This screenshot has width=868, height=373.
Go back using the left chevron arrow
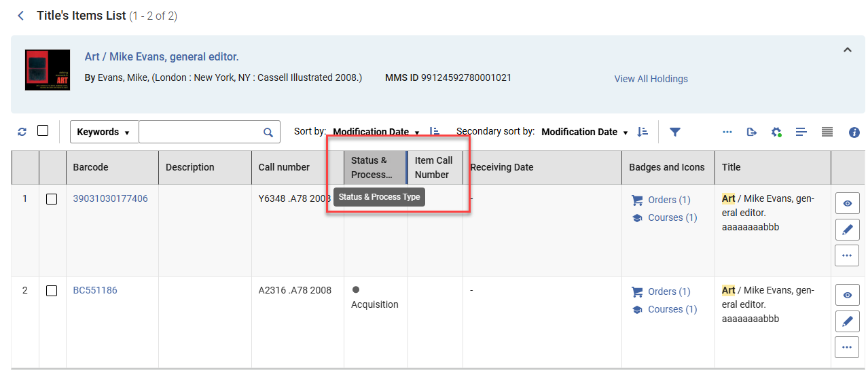[x=21, y=16]
